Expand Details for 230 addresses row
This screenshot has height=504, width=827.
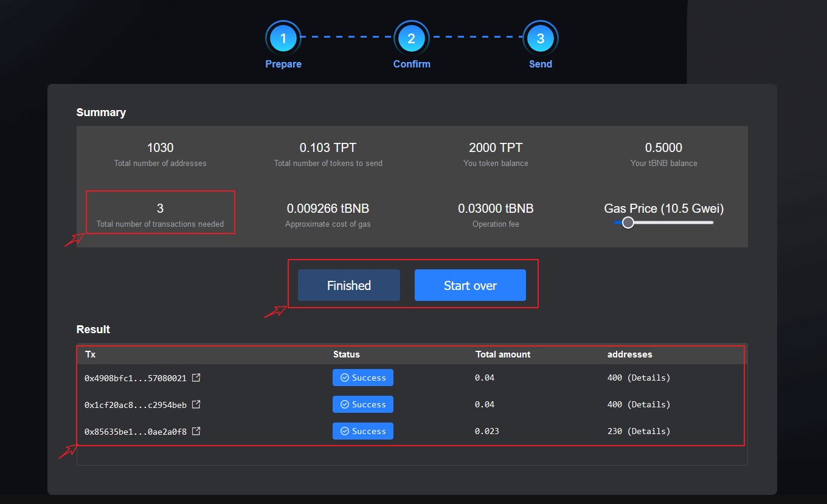[648, 431]
